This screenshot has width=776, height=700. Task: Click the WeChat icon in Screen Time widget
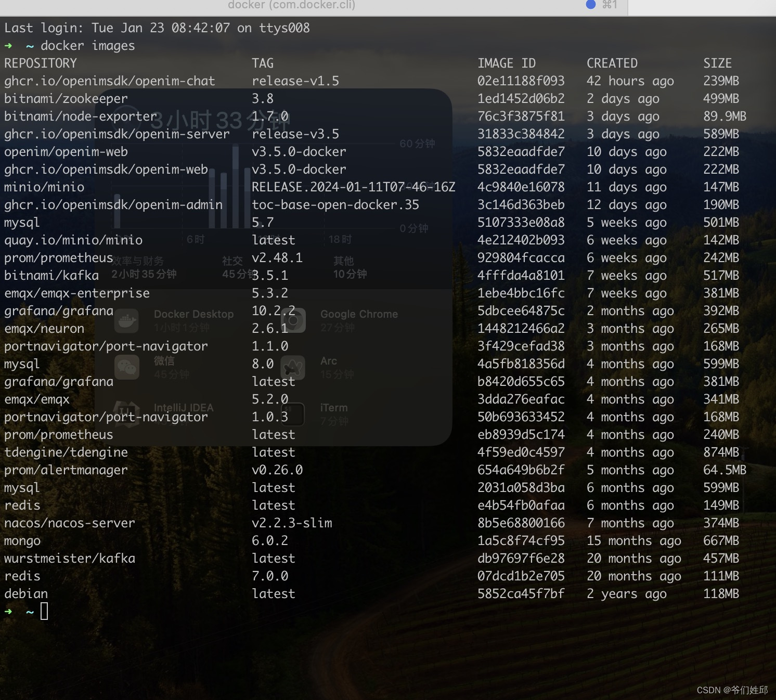[x=126, y=368]
